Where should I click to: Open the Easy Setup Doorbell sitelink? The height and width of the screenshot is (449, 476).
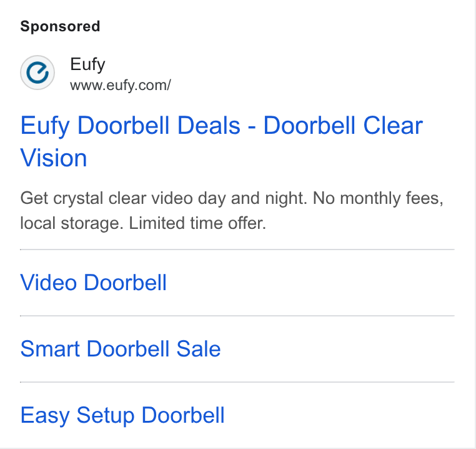[x=122, y=415]
